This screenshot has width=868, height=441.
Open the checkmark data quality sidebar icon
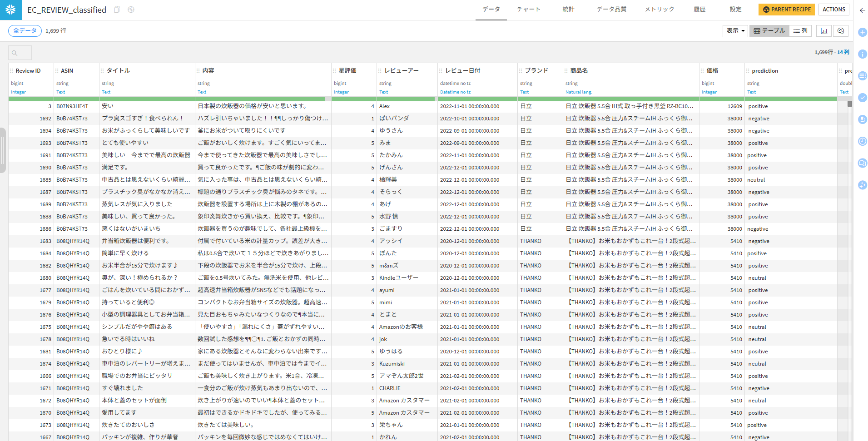pyautogui.click(x=863, y=98)
